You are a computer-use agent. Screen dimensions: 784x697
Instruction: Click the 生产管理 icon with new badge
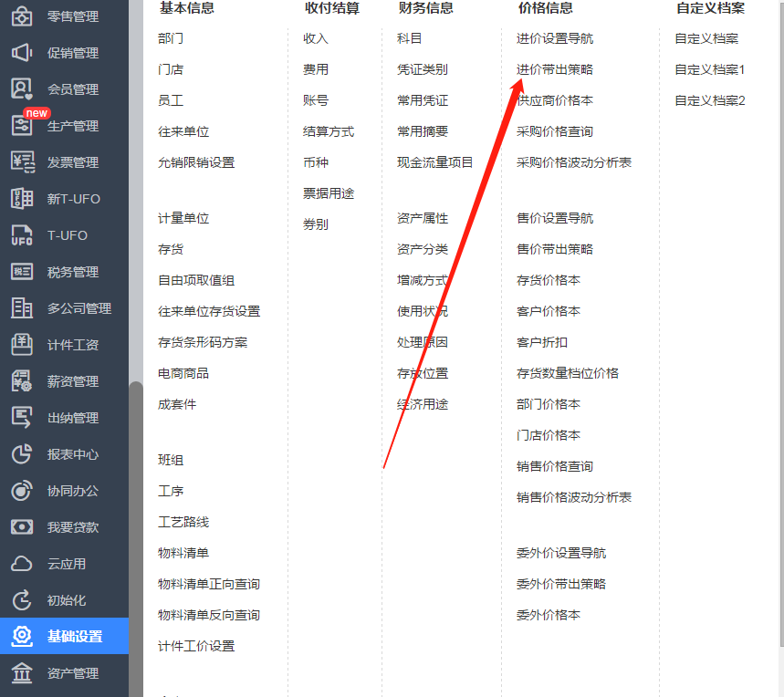coord(22,125)
